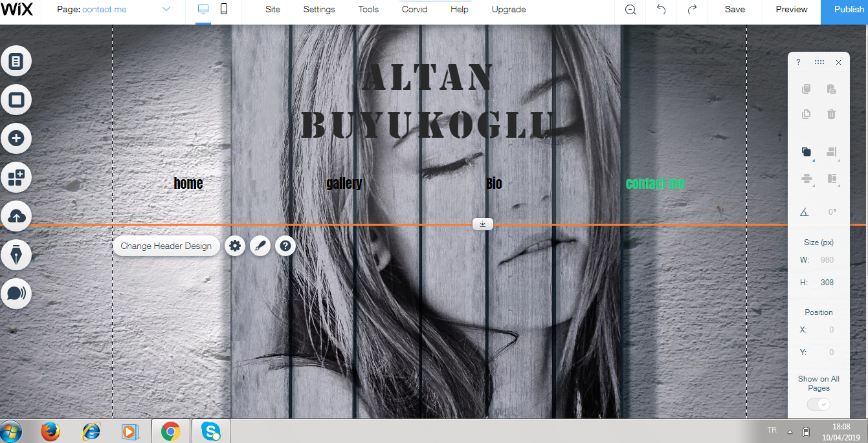Image resolution: width=868 pixels, height=443 pixels.
Task: Select the ALTAN BUYUKOGLU title text
Action: 428,101
